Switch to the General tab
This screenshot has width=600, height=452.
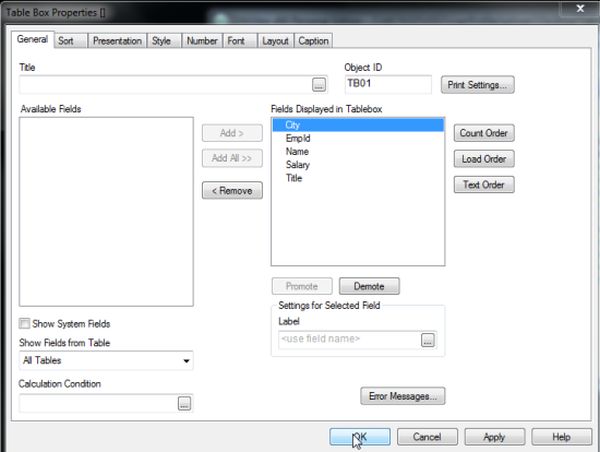32,39
